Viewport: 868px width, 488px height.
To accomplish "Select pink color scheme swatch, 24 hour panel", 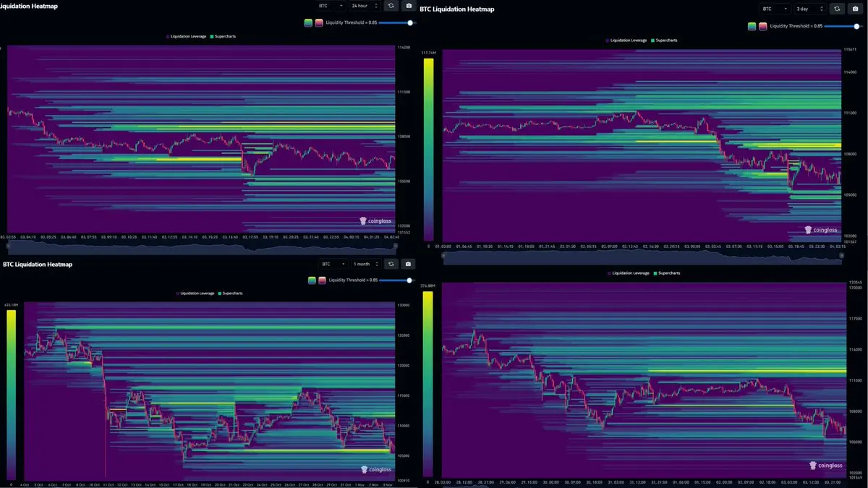I will [x=319, y=22].
